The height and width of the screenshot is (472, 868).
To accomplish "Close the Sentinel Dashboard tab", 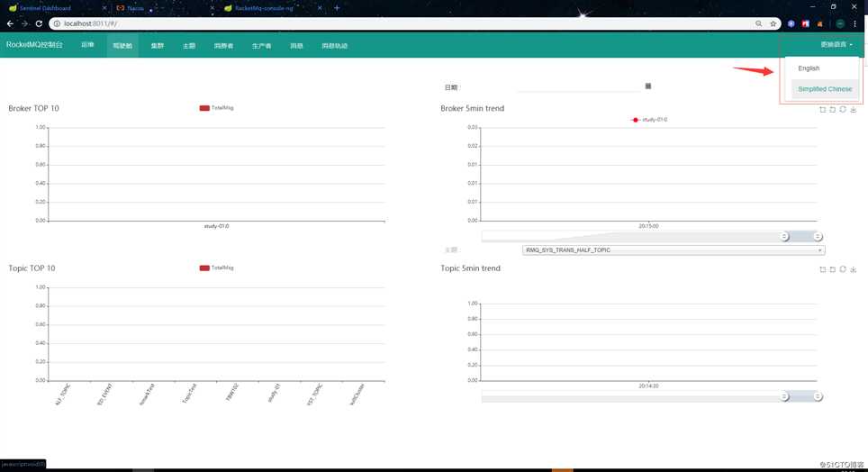I will click(x=104, y=8).
